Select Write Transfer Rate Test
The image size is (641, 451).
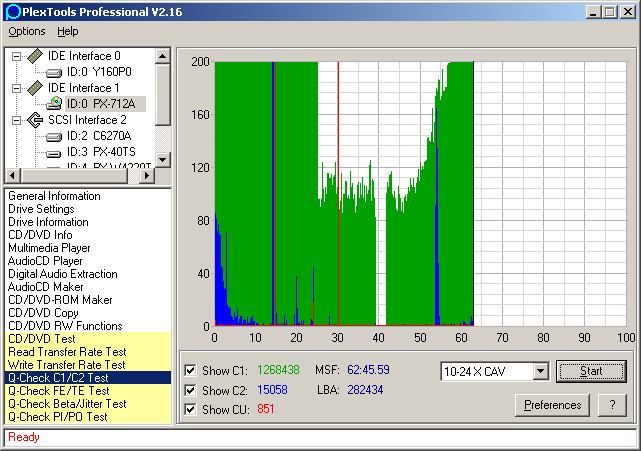88,365
